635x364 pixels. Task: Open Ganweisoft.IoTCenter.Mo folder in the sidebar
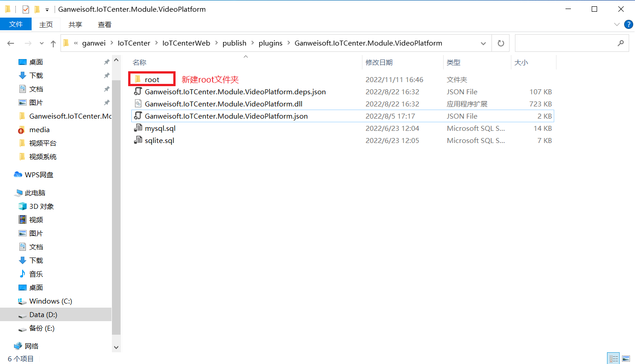[70, 116]
